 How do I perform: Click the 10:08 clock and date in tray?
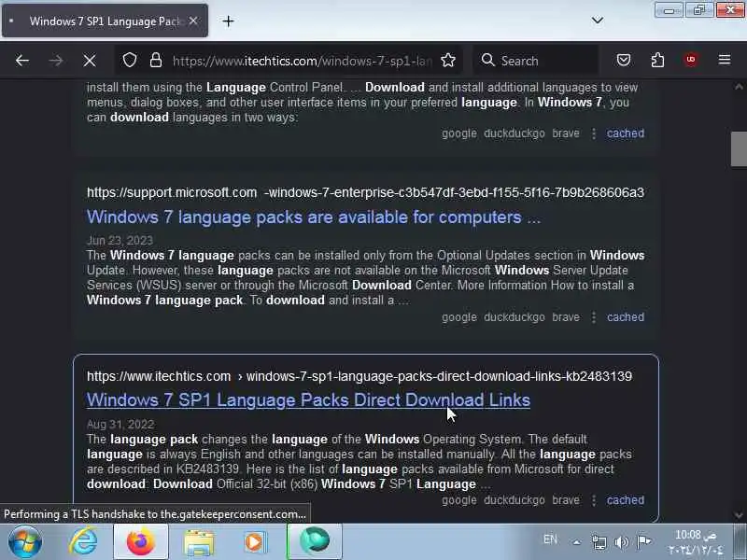pyautogui.click(x=696, y=542)
